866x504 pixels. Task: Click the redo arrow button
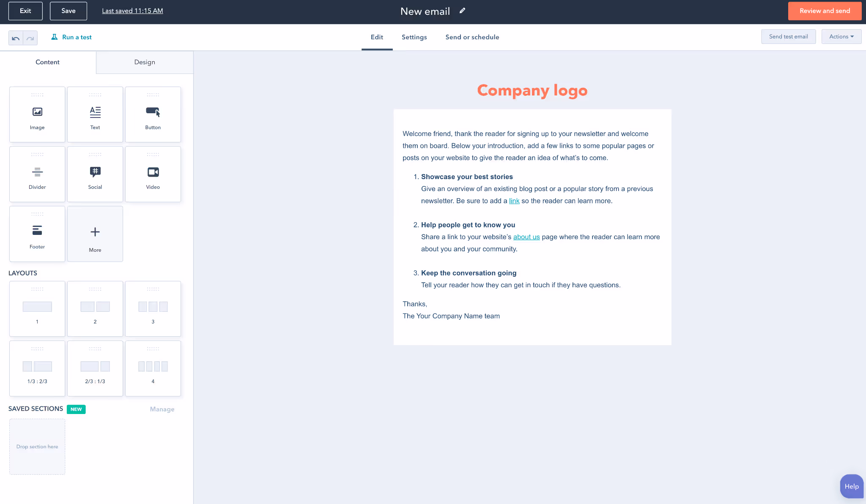coord(30,38)
